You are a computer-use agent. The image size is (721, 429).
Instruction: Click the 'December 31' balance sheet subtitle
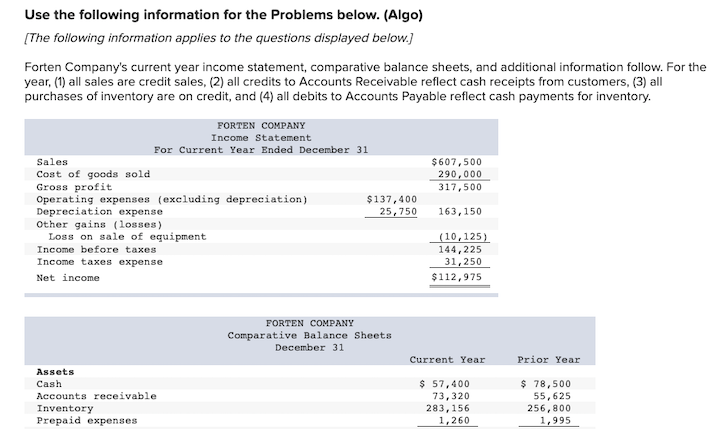(309, 348)
